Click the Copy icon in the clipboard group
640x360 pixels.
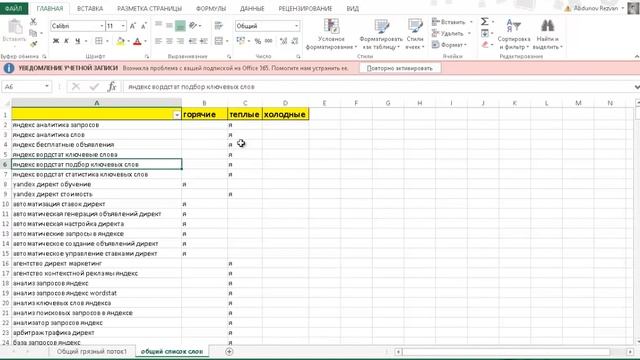click(33, 33)
